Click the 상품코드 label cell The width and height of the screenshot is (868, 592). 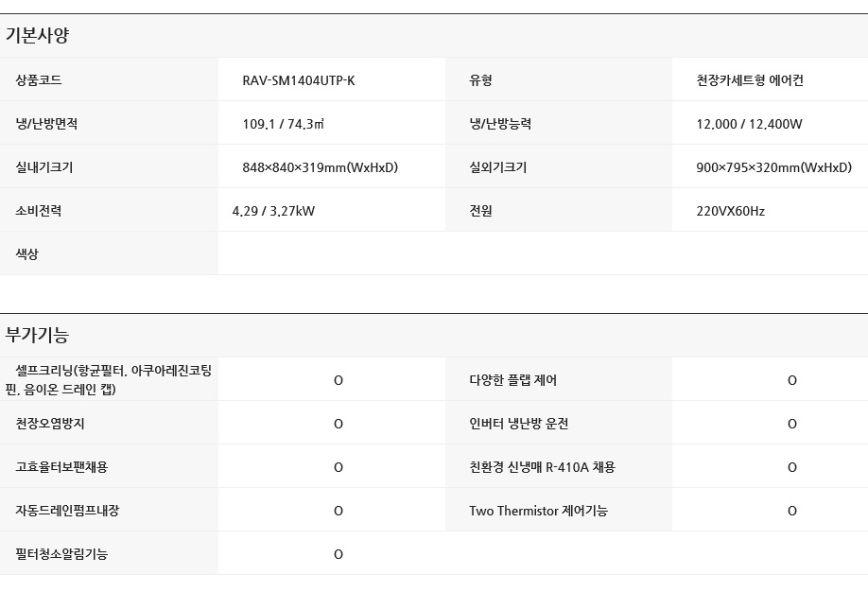[x=39, y=80]
